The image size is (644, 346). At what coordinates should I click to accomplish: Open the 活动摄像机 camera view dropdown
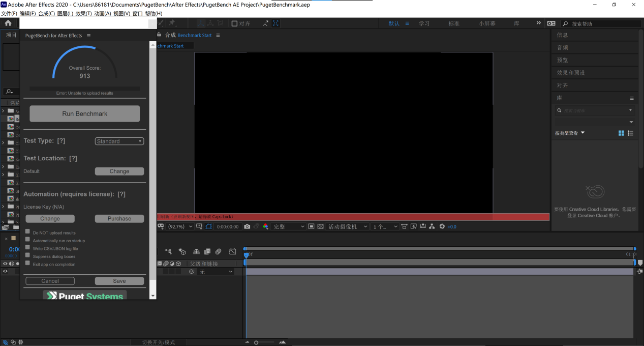pos(348,226)
